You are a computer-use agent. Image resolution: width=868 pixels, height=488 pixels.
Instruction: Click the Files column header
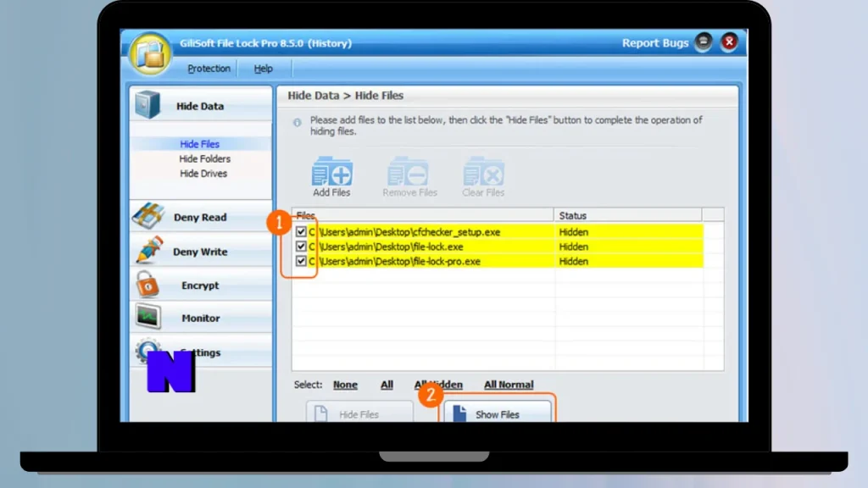[x=423, y=215]
